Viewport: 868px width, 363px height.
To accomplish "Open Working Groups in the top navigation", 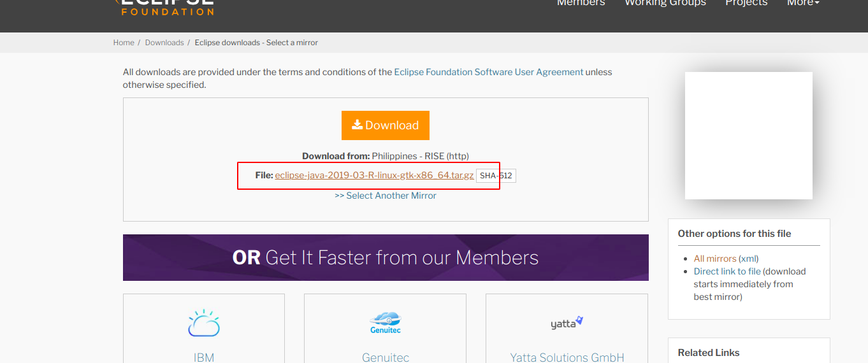I will pos(665,4).
